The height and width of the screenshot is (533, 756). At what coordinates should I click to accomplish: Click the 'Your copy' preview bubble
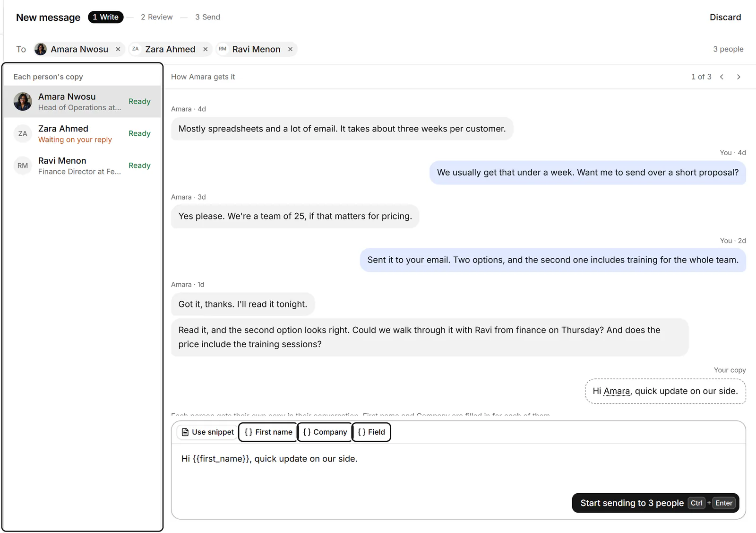665,391
